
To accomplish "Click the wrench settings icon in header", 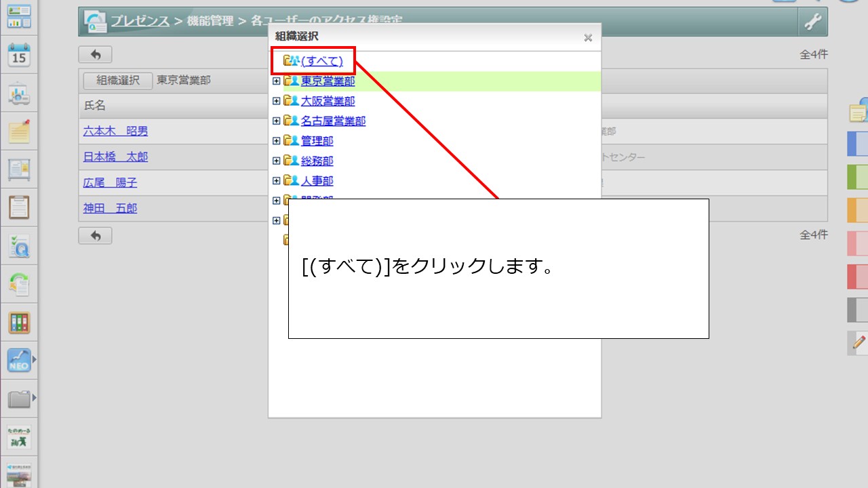I will pyautogui.click(x=812, y=22).
